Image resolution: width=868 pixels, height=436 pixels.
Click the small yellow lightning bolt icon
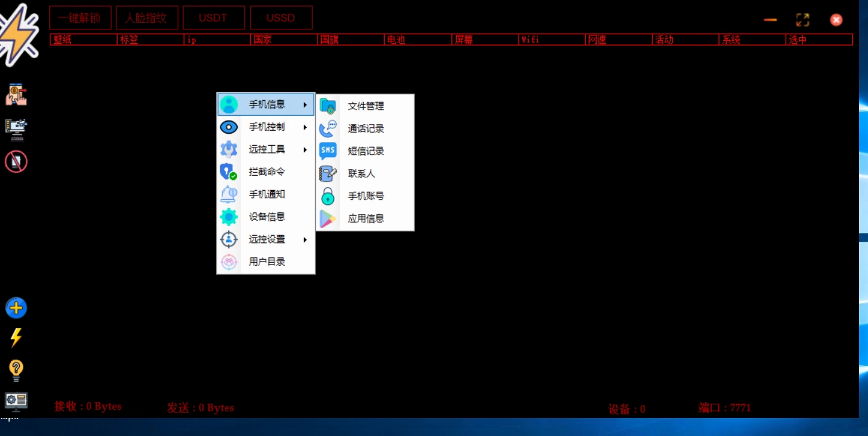(x=16, y=338)
